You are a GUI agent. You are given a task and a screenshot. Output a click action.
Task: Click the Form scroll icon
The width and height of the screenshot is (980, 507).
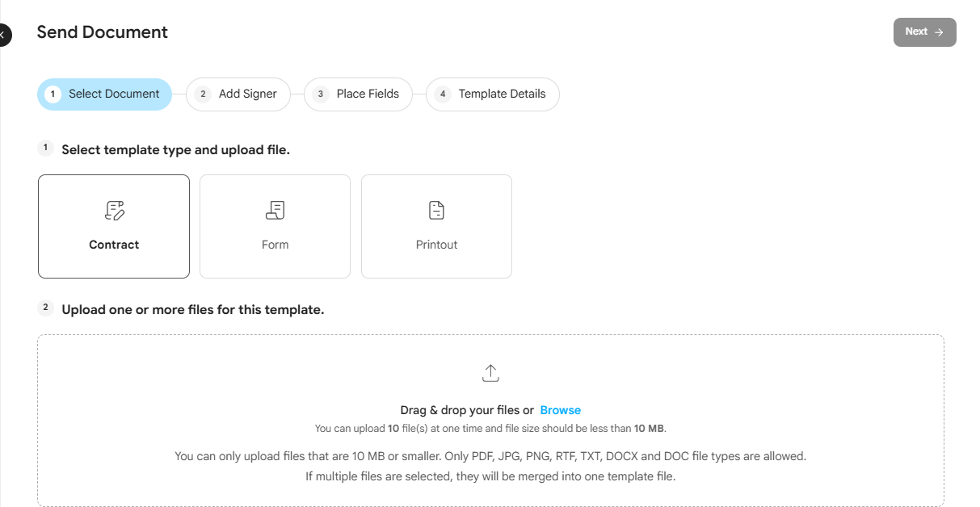(275, 210)
